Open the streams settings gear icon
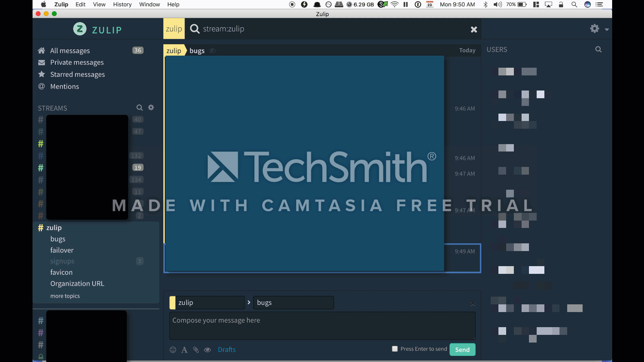 coord(151,108)
